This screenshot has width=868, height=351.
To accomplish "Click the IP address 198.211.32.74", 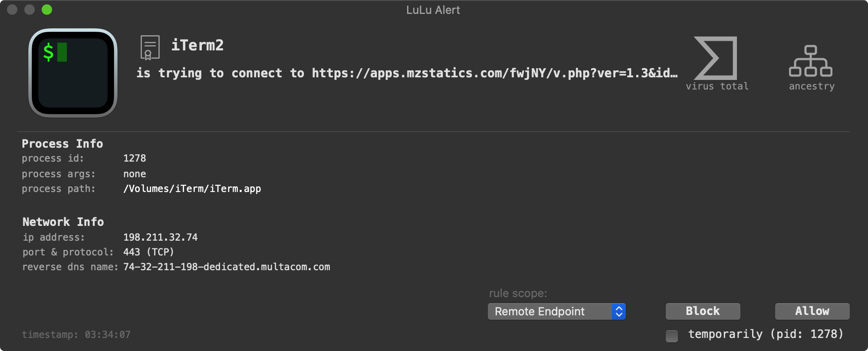I will pos(160,237).
